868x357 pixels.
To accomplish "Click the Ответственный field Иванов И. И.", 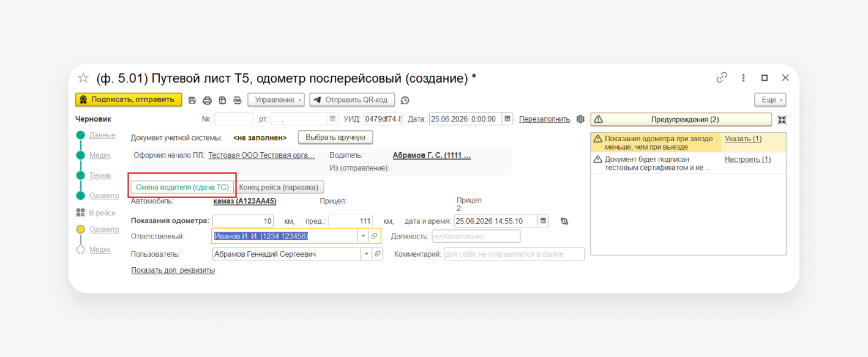I will coord(285,236).
